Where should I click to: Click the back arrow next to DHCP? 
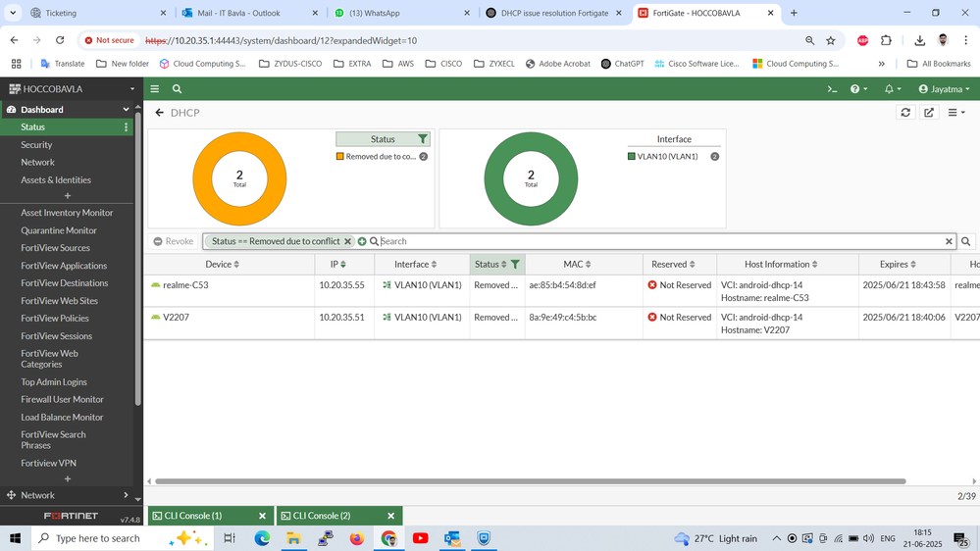pyautogui.click(x=160, y=113)
